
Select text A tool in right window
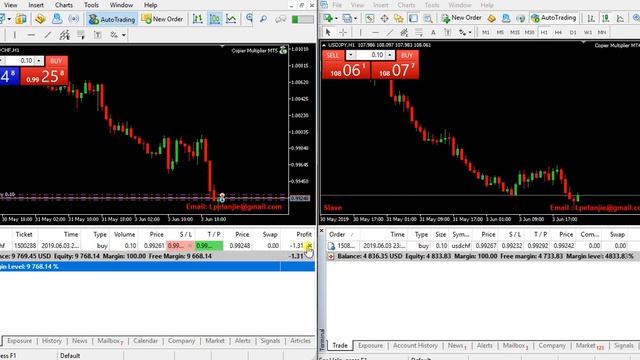(x=433, y=33)
